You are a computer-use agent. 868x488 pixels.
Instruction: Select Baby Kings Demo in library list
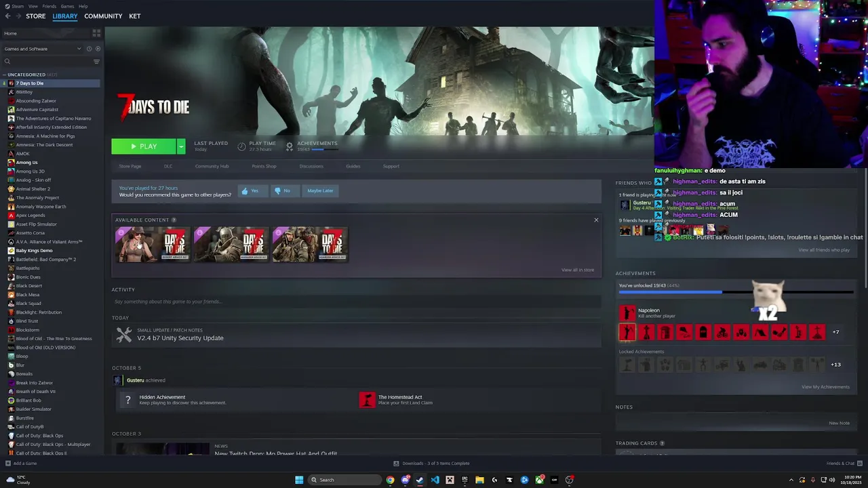coord(34,250)
